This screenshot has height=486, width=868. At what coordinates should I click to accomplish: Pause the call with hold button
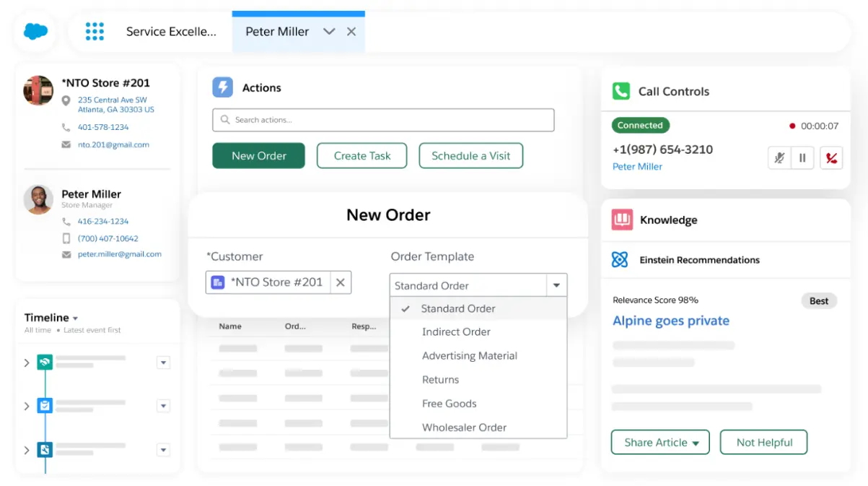click(802, 158)
